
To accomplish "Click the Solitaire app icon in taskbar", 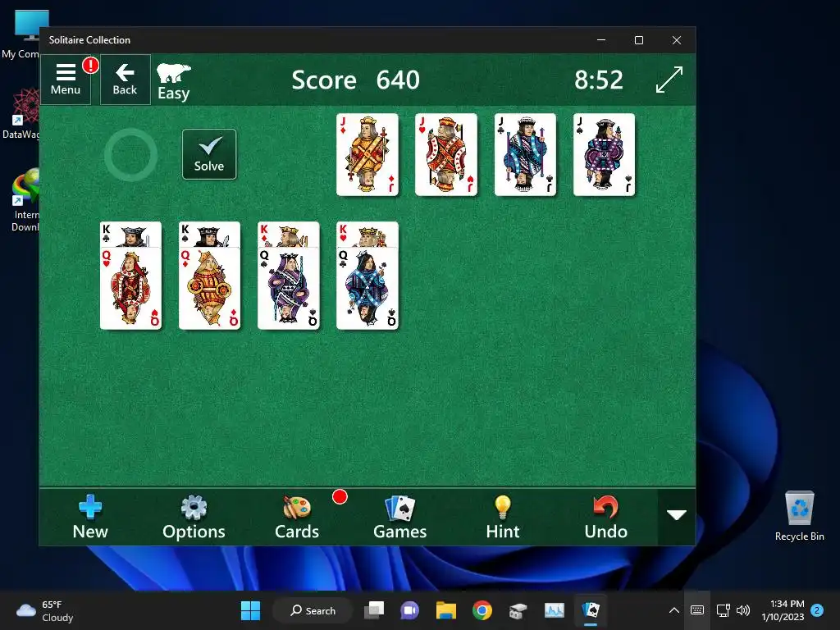I will point(591,610).
